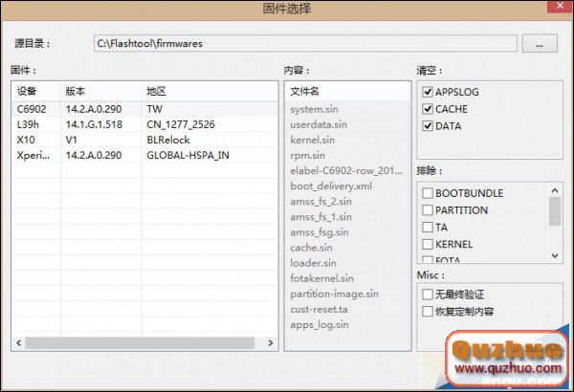This screenshot has width=574, height=392.
Task: Enable the 无最终验证 option
Action: click(428, 294)
